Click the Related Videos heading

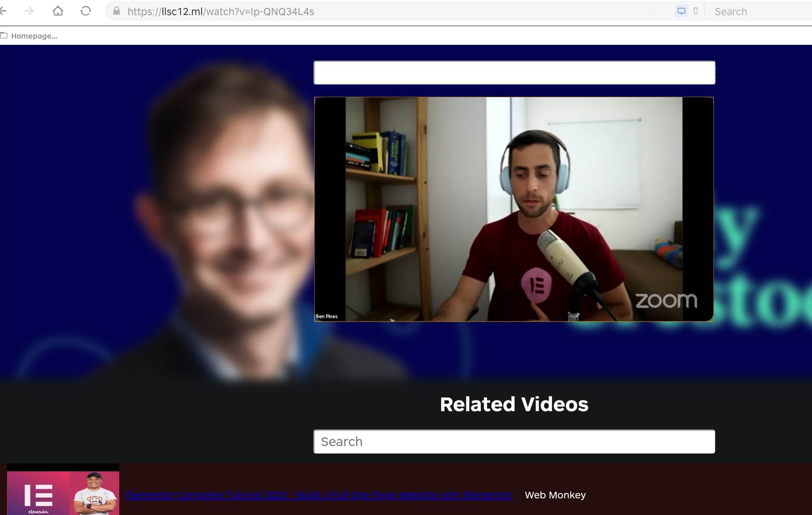pyautogui.click(x=514, y=404)
